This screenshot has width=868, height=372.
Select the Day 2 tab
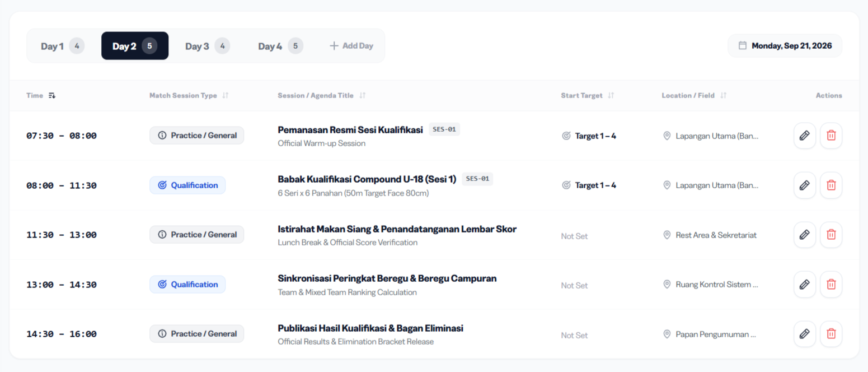135,46
